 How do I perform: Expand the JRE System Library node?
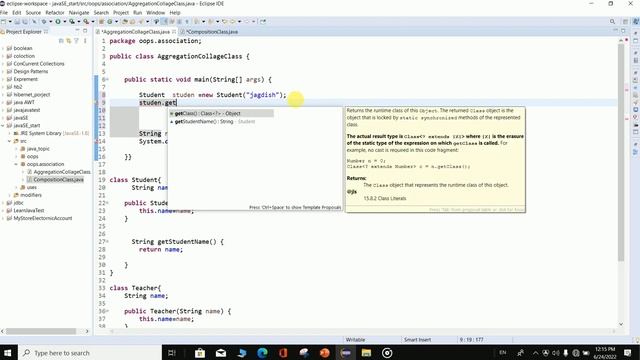click(x=9, y=133)
